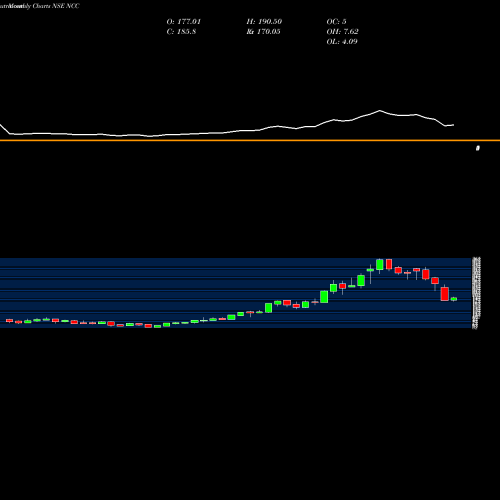
Task: Select the low value reading '170.05'
Action: click(268, 32)
